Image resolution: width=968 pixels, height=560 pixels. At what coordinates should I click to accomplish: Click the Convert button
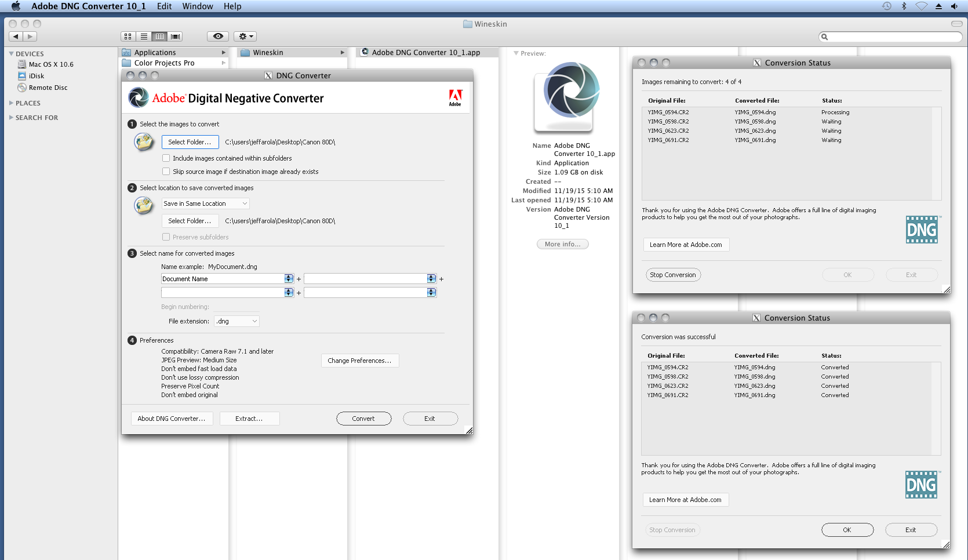point(363,419)
